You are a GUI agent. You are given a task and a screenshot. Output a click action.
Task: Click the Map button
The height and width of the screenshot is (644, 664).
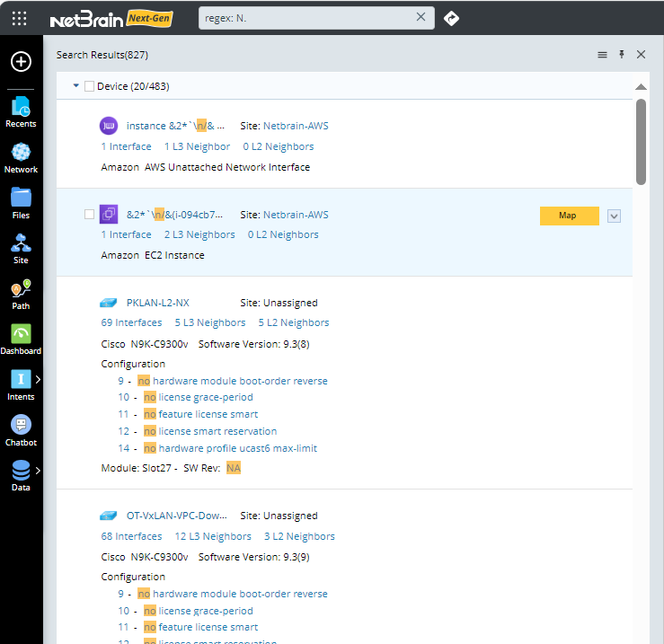[569, 216]
